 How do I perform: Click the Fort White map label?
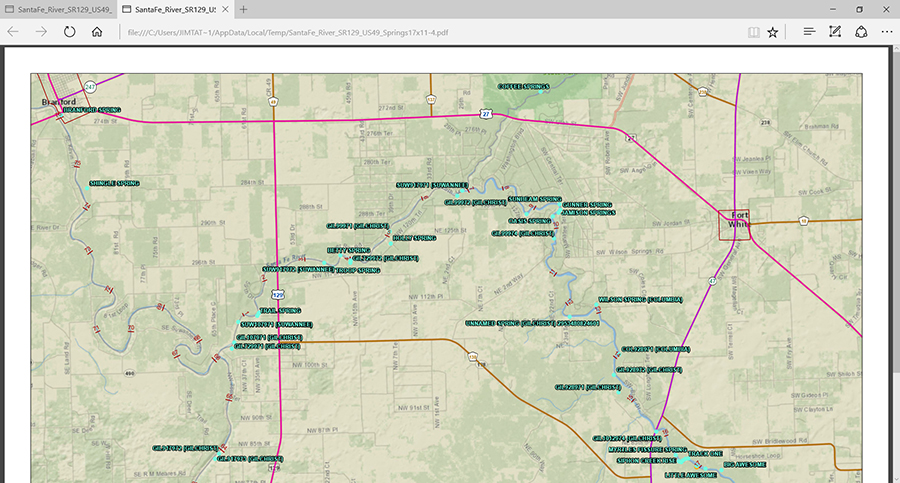(x=740, y=220)
